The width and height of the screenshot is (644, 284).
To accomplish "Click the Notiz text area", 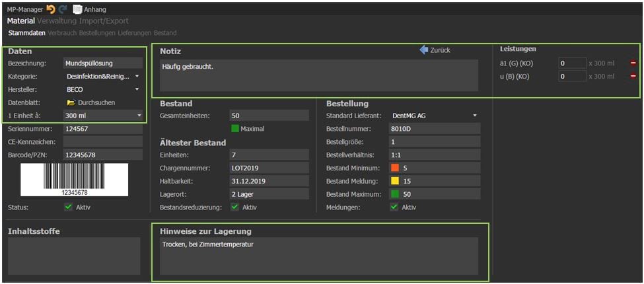I will click(x=319, y=75).
